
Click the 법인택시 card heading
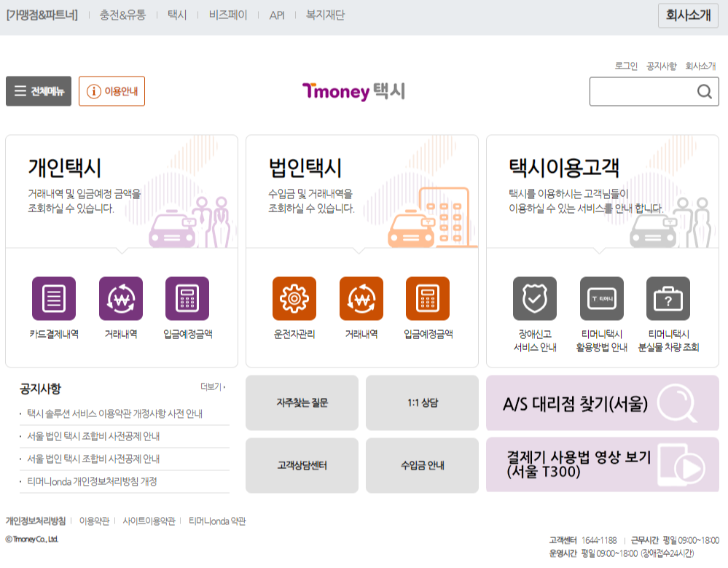pyautogui.click(x=305, y=168)
